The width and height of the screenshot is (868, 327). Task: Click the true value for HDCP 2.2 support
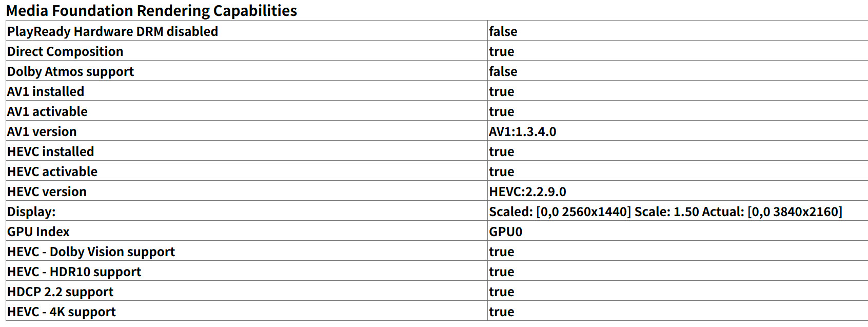click(501, 292)
